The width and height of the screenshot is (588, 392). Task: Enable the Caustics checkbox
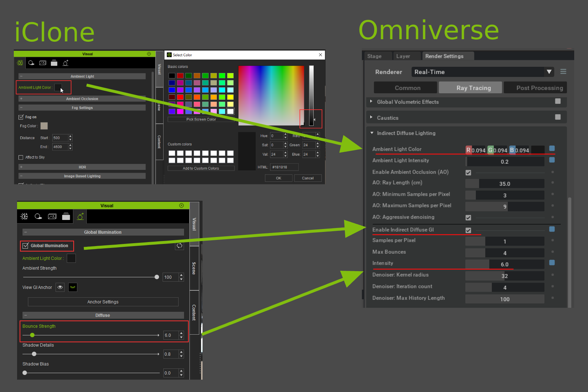[x=558, y=117]
